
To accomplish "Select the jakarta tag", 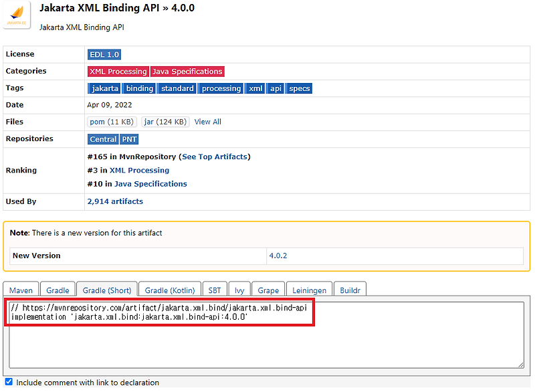I will tap(104, 88).
